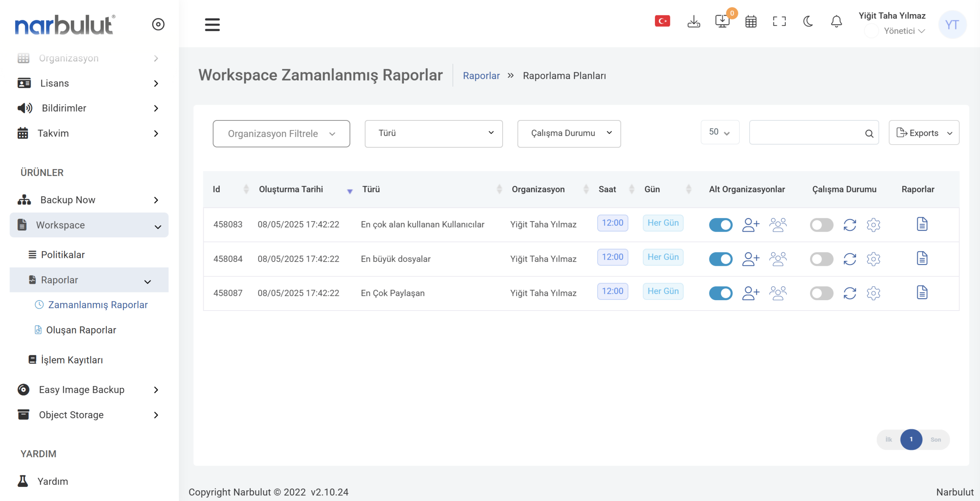The height and width of the screenshot is (501, 980).
Task: Click the narbulut logo
Action: click(x=65, y=24)
